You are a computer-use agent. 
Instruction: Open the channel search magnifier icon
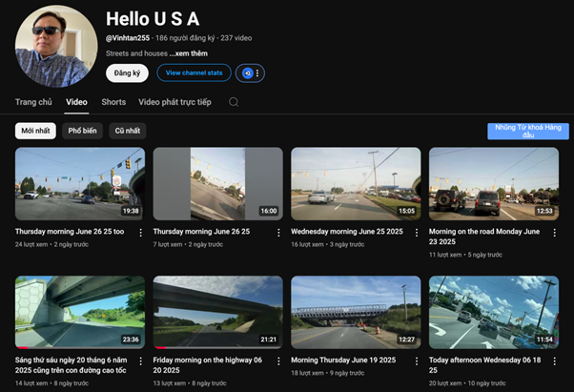point(234,102)
